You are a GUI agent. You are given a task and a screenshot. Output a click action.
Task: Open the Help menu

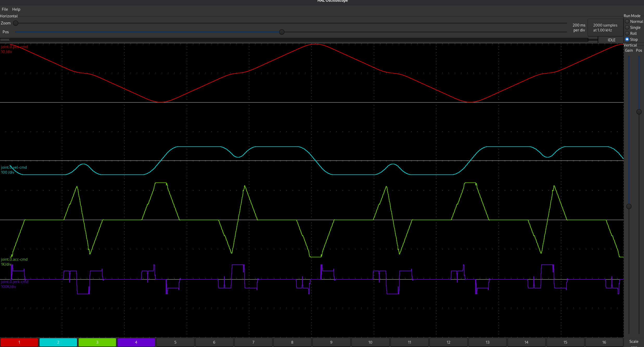pos(16,9)
